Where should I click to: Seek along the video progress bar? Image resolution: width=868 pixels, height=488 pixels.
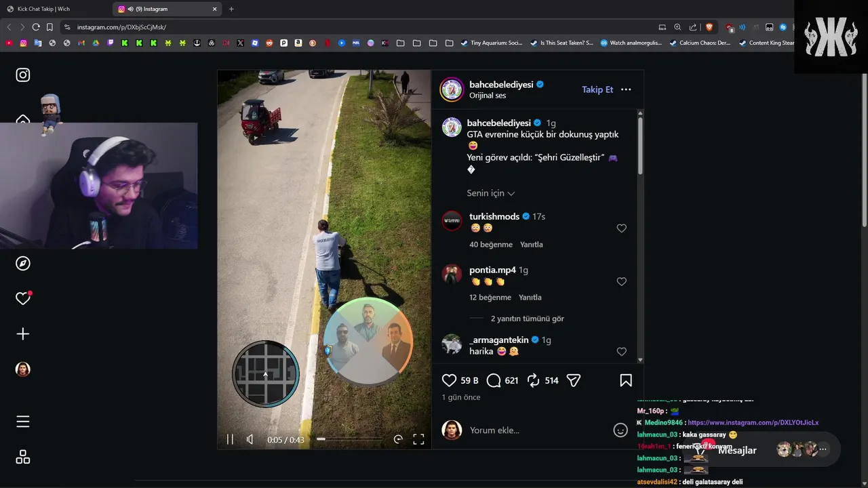point(349,439)
